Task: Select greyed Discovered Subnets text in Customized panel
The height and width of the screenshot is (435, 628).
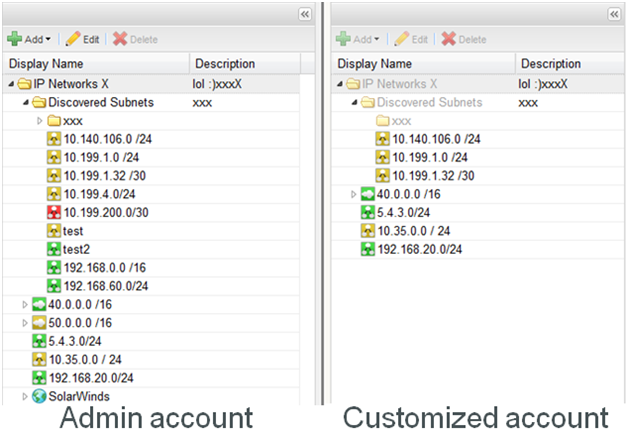Action: (429, 102)
